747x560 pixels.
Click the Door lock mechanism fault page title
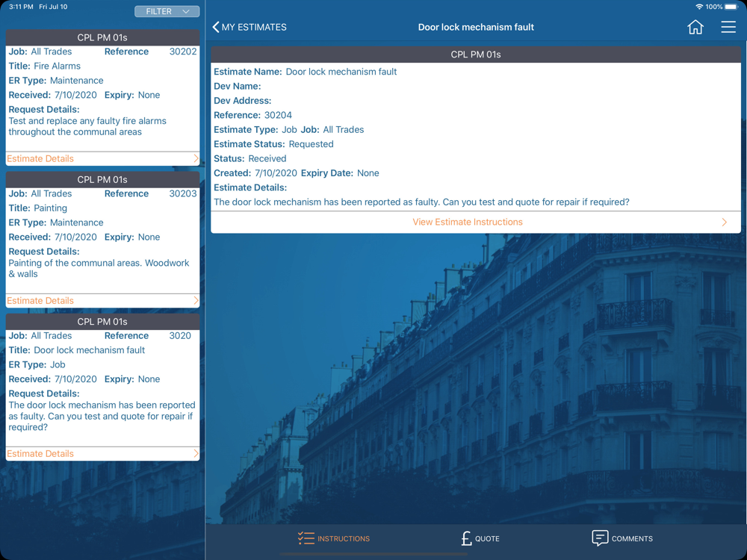[476, 27]
